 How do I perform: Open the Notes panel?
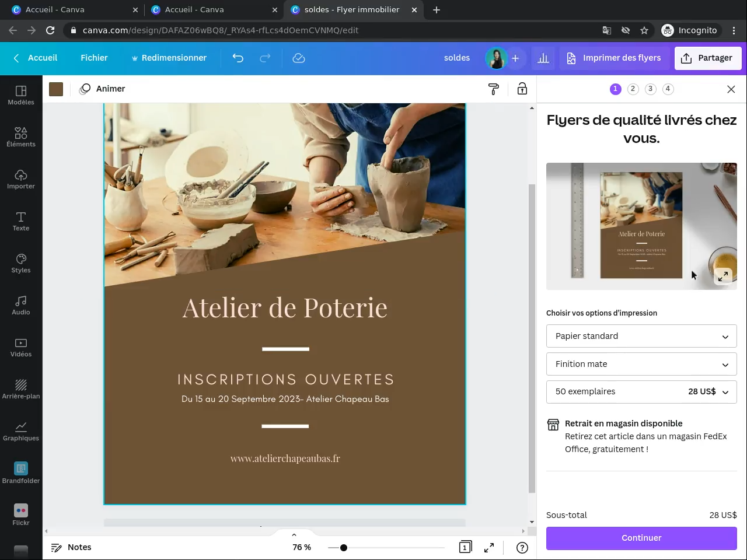[71, 547]
